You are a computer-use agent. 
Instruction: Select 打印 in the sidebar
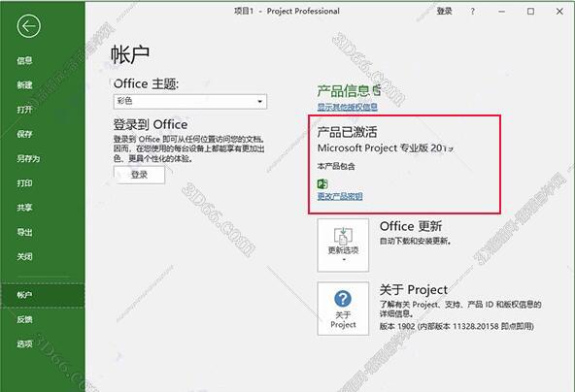pos(24,183)
